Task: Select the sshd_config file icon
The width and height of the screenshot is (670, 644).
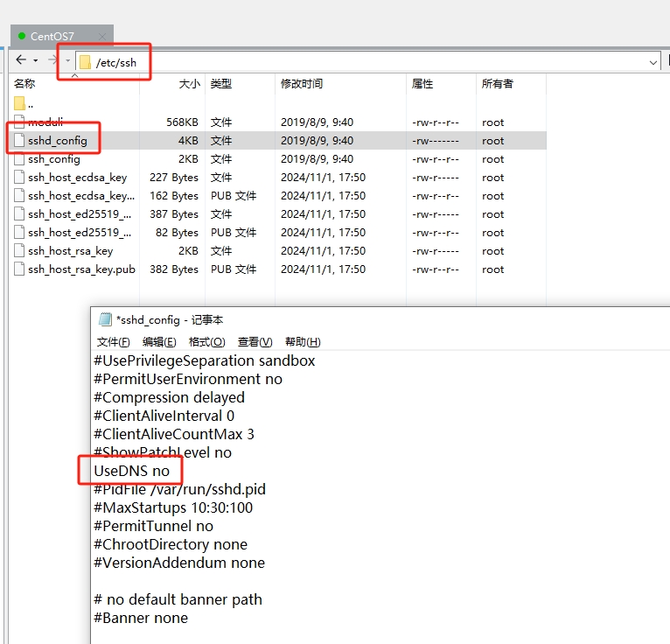Action: click(x=19, y=140)
